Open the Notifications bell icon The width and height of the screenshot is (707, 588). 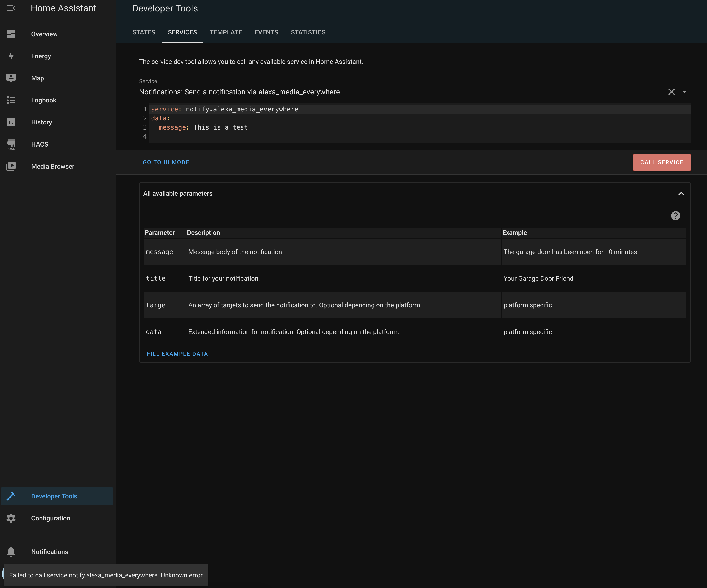[x=11, y=552]
